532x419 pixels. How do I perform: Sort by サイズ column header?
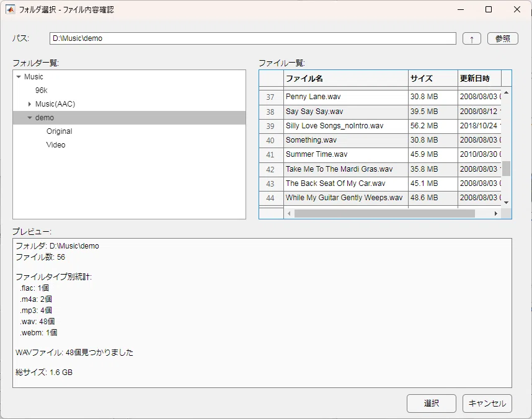coord(433,78)
